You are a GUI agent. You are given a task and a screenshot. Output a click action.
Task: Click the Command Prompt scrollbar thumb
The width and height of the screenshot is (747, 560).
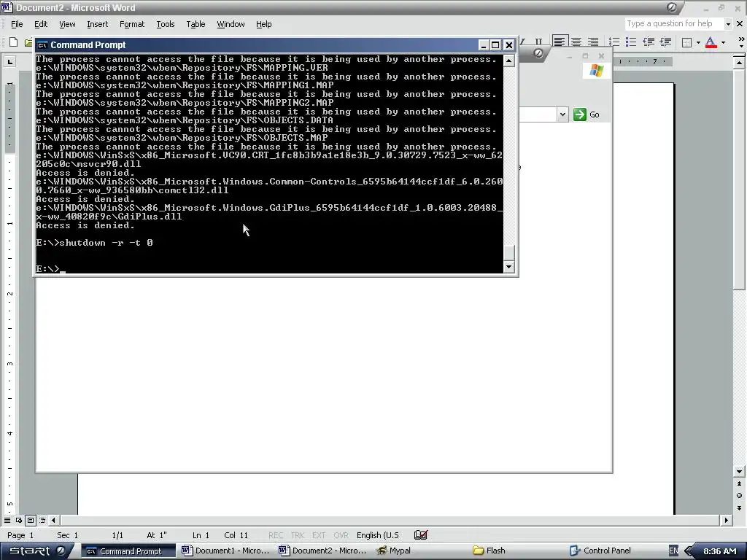(x=508, y=252)
